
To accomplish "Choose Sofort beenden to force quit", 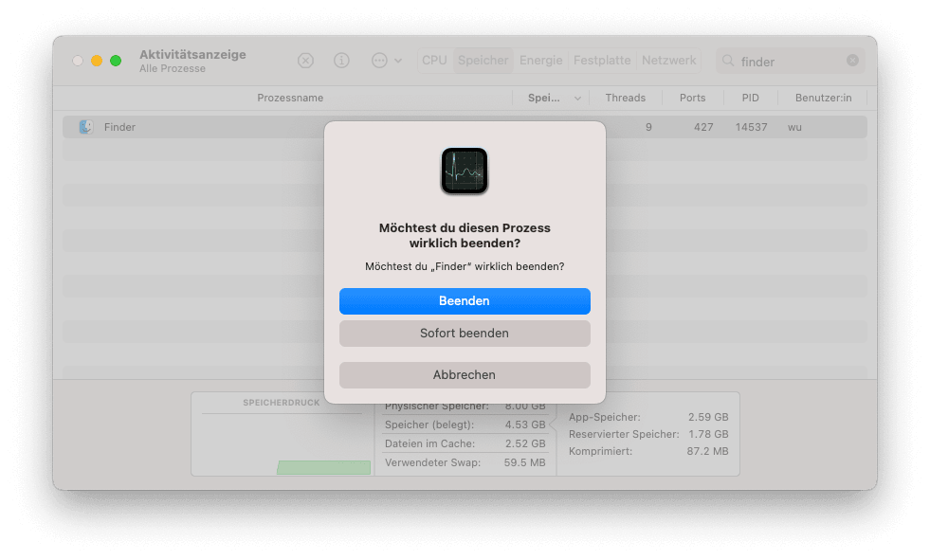I will [x=465, y=334].
